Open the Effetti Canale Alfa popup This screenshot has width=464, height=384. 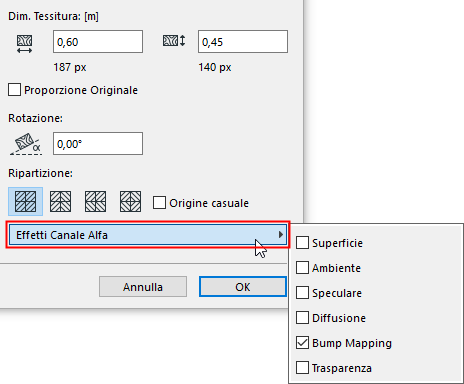[148, 235]
